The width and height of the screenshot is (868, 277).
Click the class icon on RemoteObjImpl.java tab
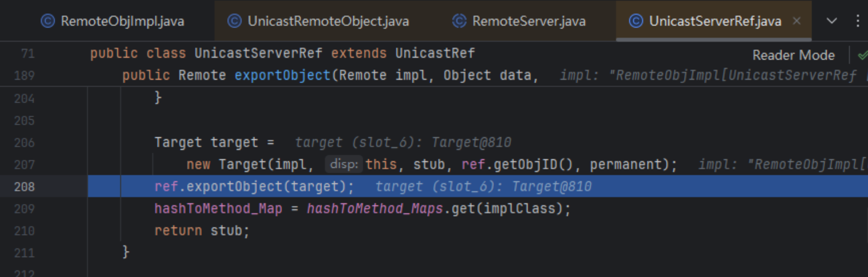48,21
